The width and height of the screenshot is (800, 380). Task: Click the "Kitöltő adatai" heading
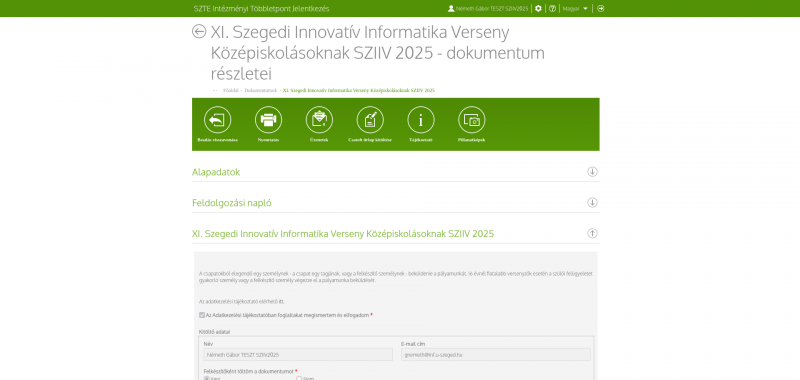214,332
